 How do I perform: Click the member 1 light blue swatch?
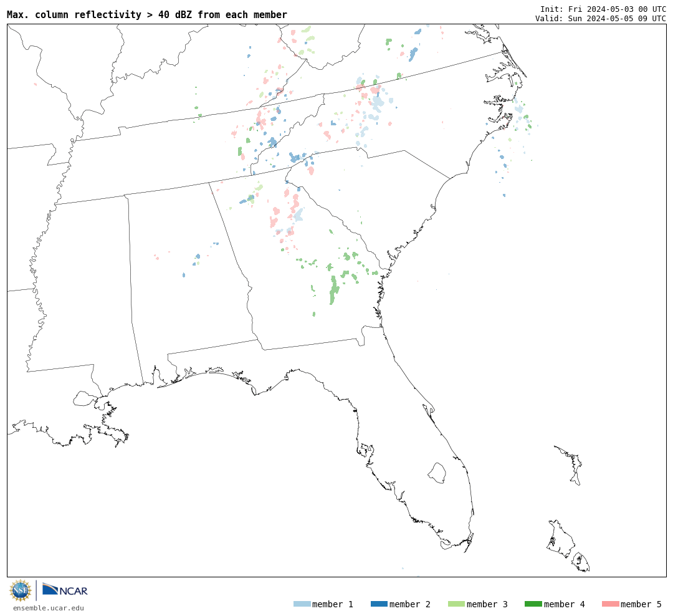pyautogui.click(x=302, y=604)
